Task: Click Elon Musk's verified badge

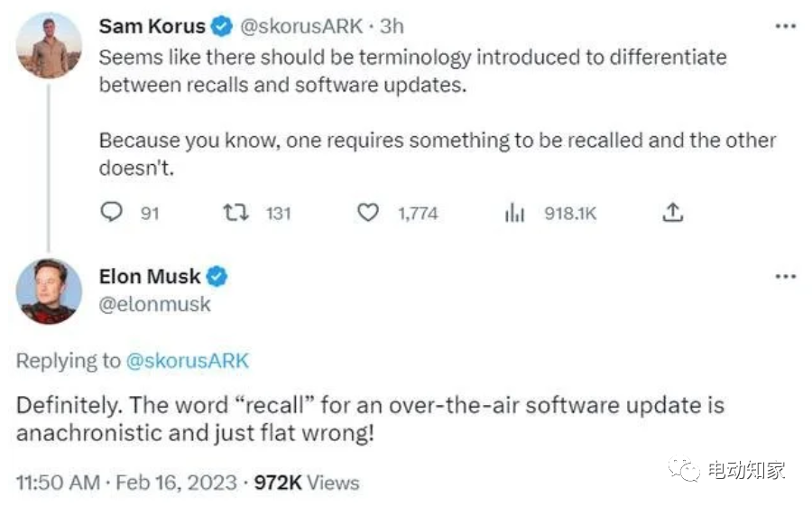Action: click(x=217, y=276)
